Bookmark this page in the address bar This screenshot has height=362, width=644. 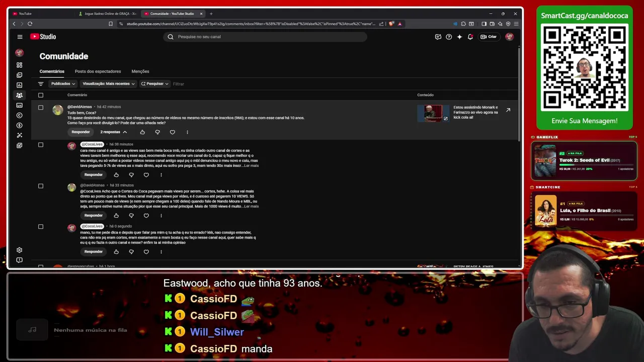111,24
